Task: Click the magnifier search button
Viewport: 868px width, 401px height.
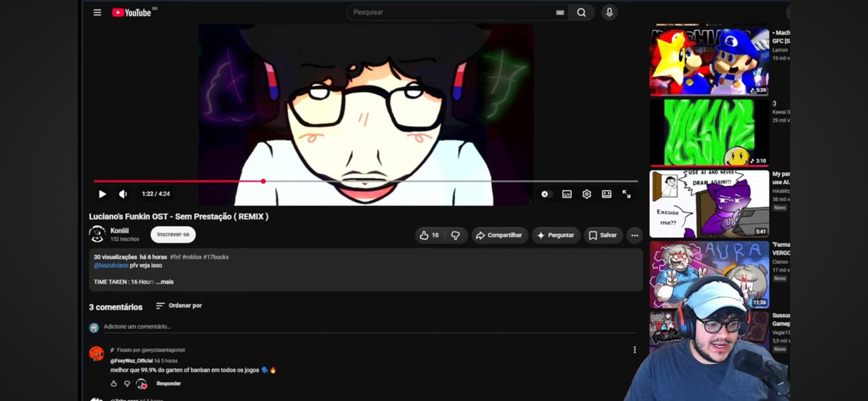Action: click(581, 12)
